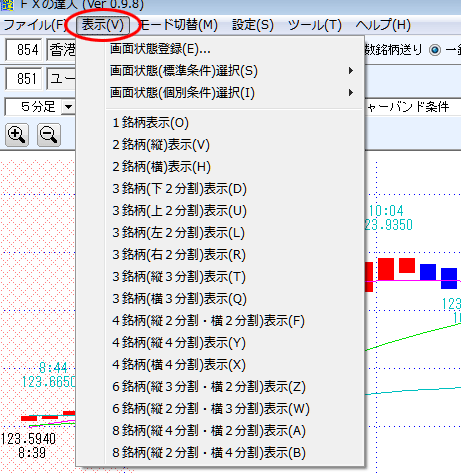Open the モード切替(M) menu
461x473 pixels.
[179, 25]
